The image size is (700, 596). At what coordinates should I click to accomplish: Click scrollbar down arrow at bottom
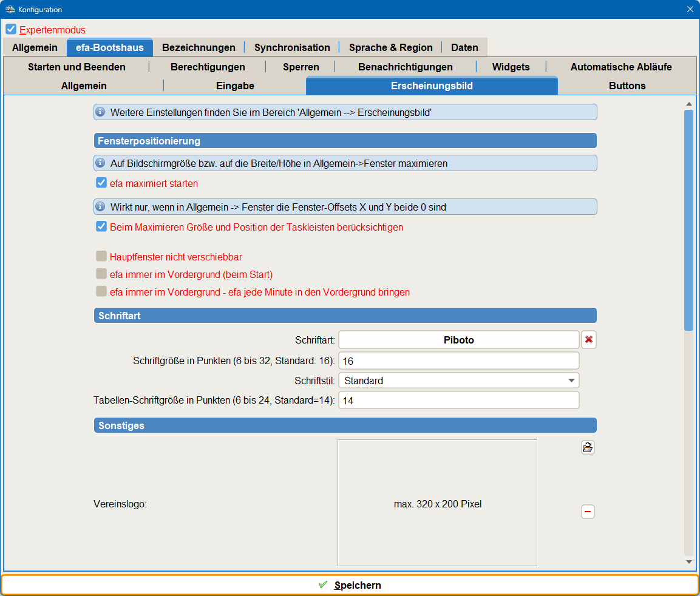(688, 562)
